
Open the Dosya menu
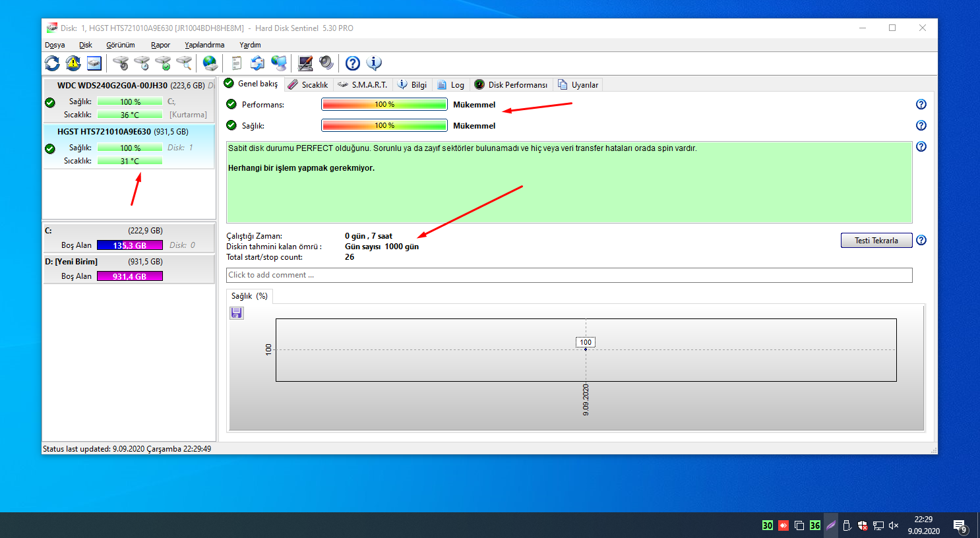55,45
